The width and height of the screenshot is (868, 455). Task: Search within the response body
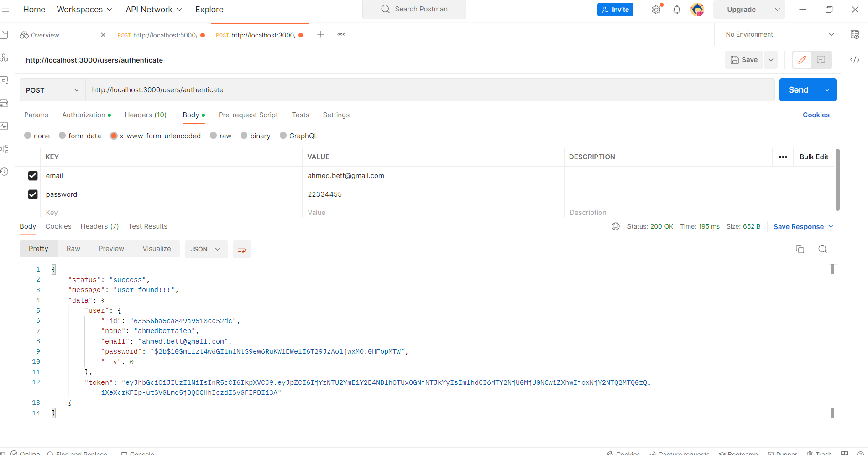823,249
